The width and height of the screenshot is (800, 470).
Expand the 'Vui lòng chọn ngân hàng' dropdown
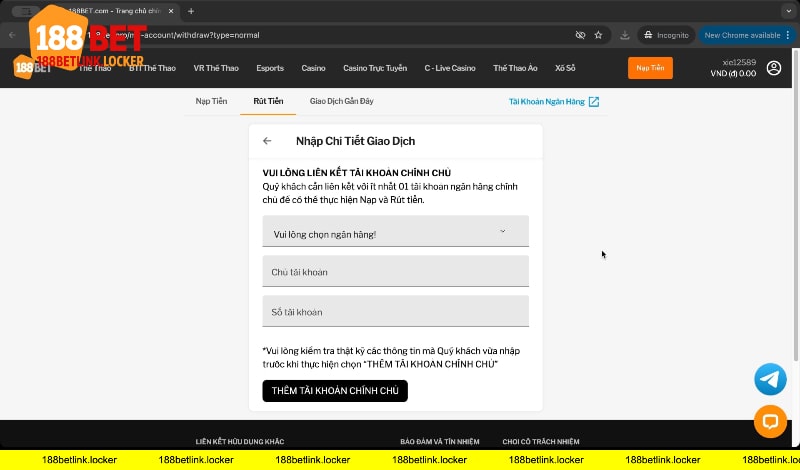tap(395, 233)
